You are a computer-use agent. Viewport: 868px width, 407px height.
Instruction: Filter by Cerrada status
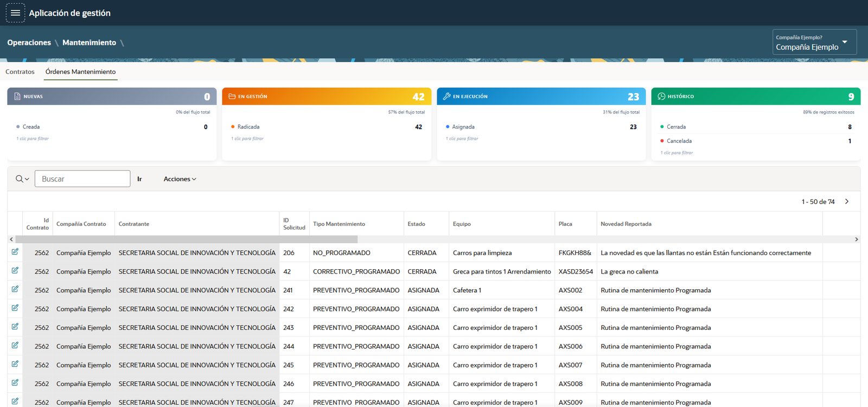[x=756, y=126]
